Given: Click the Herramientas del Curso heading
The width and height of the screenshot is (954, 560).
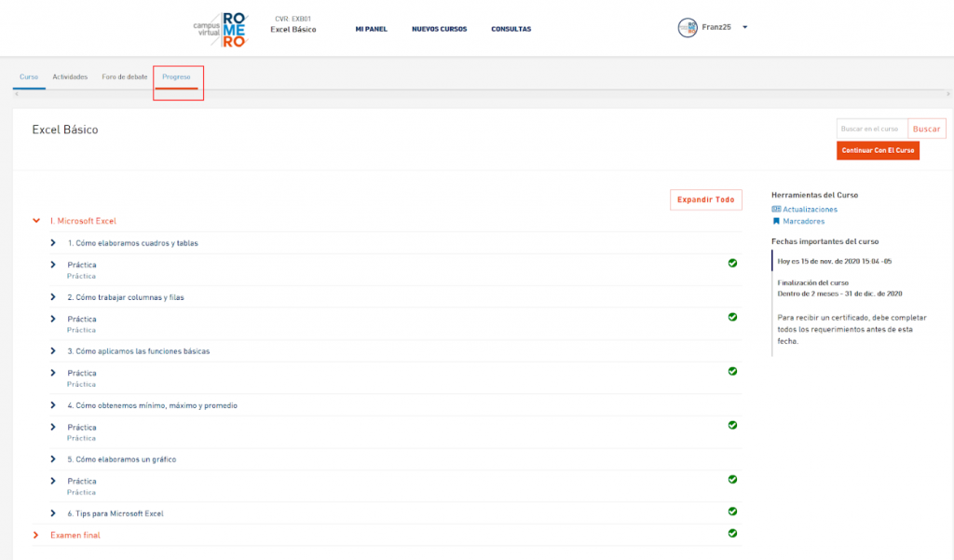Looking at the screenshot, I should [814, 196].
